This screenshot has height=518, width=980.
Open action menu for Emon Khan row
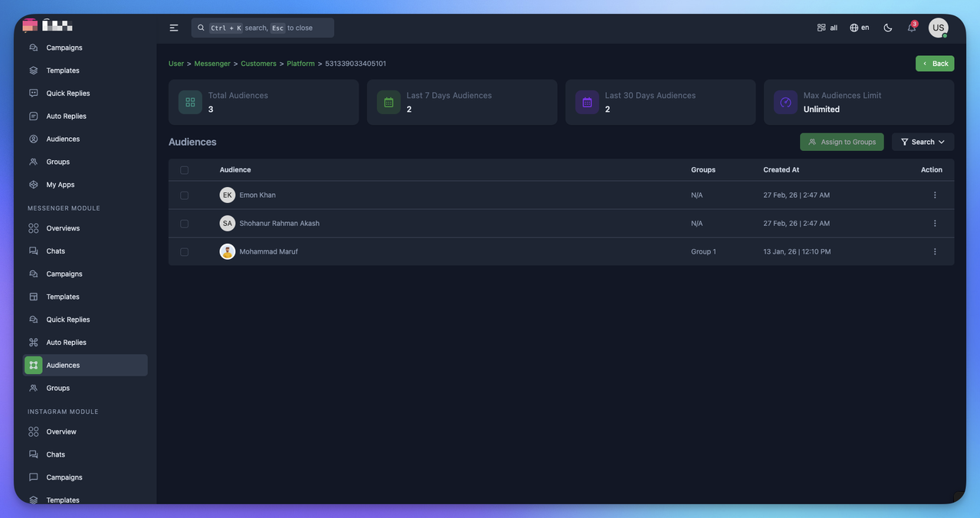pos(935,195)
